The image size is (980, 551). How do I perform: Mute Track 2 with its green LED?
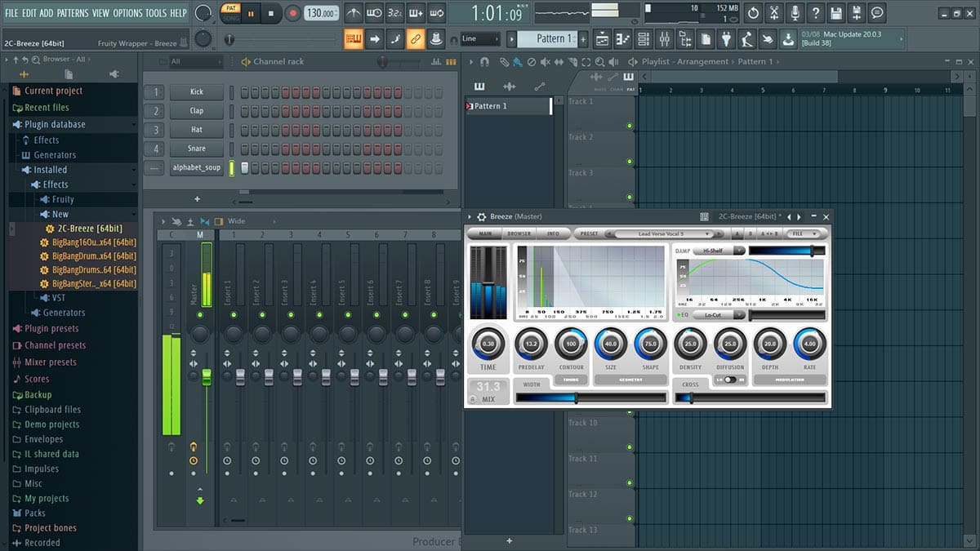(630, 162)
